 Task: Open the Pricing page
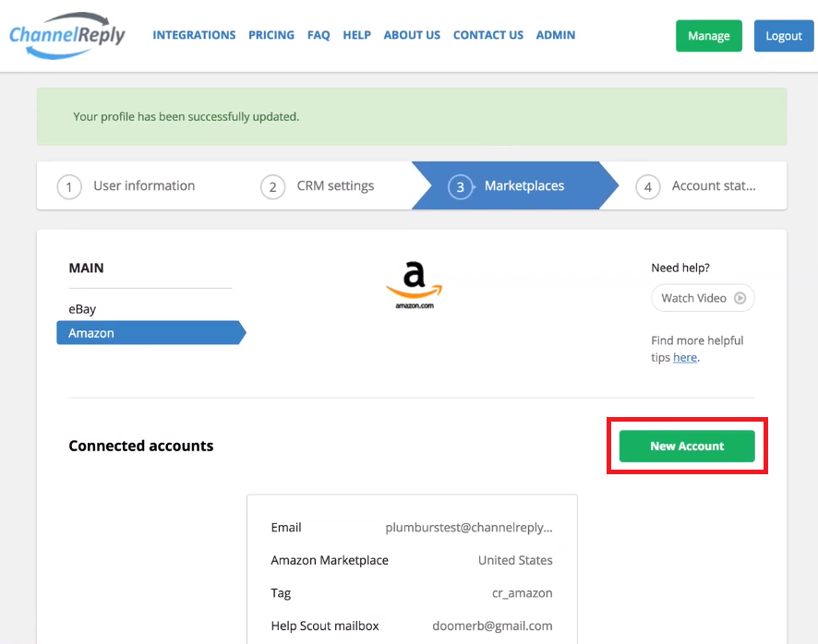pyautogui.click(x=271, y=35)
